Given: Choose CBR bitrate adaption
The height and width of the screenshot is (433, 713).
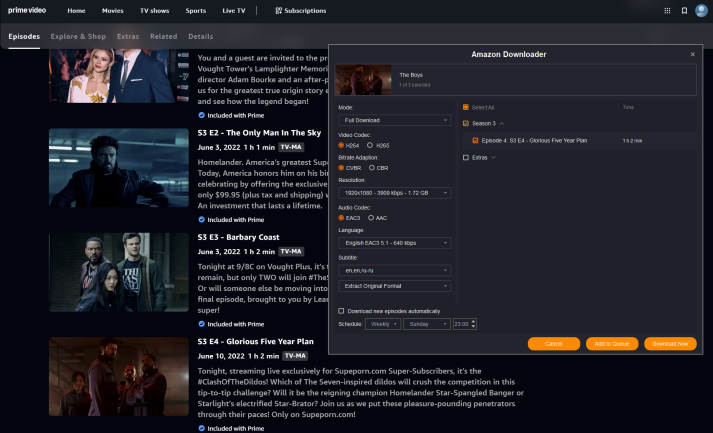Looking at the screenshot, I should [x=372, y=169].
